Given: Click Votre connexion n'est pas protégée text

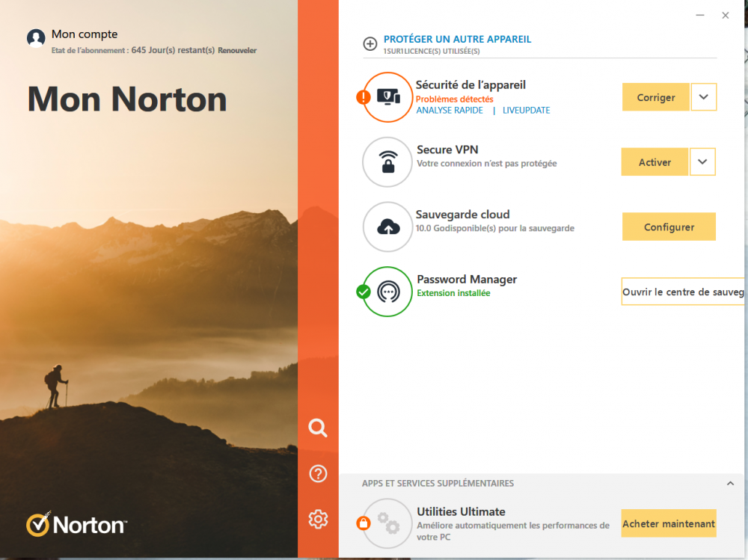Looking at the screenshot, I should [487, 164].
